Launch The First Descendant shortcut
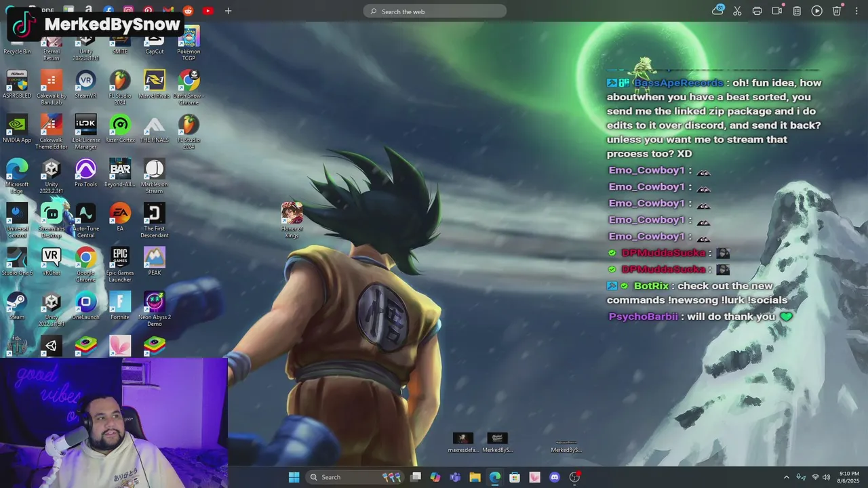 coord(155,220)
